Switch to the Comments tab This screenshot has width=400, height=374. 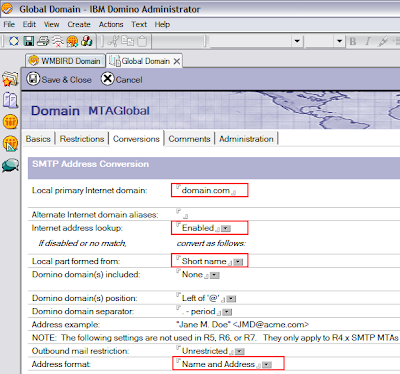(189, 139)
